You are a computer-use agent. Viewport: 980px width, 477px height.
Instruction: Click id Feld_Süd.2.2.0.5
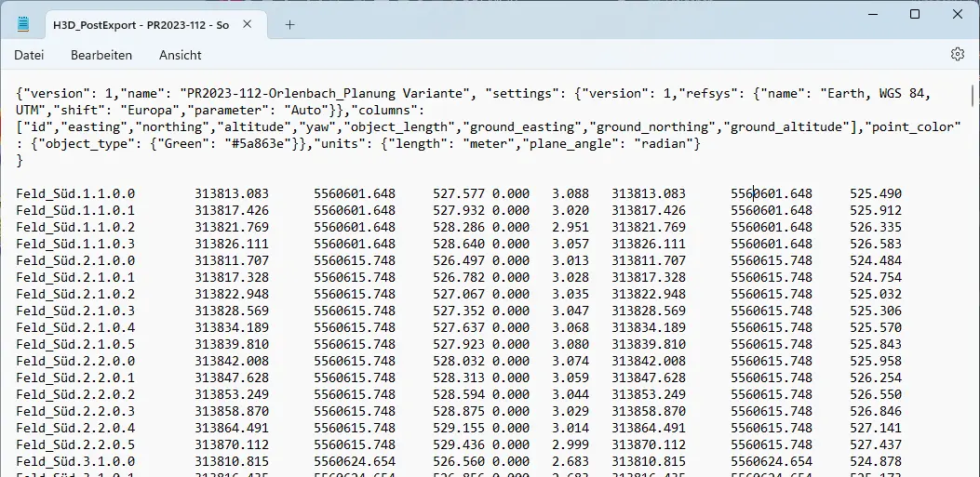(75, 444)
